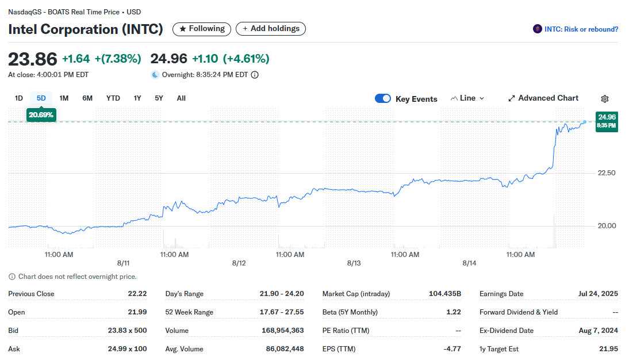Click Volume value 168,954,363

(x=282, y=331)
